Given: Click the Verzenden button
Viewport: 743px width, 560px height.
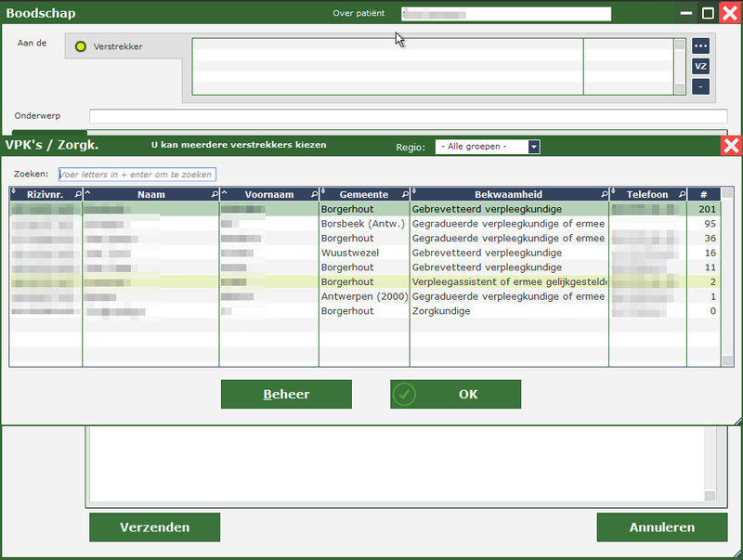Looking at the screenshot, I should coord(154,527).
